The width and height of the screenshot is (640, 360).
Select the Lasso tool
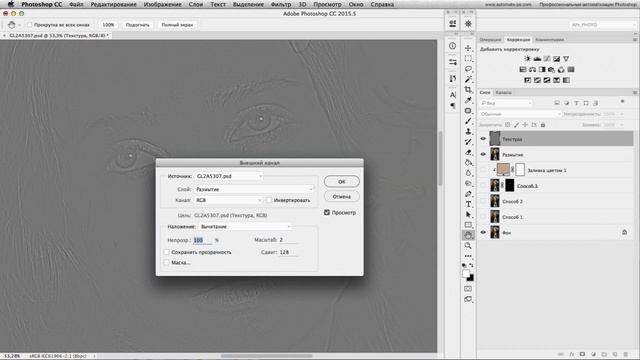[x=468, y=69]
